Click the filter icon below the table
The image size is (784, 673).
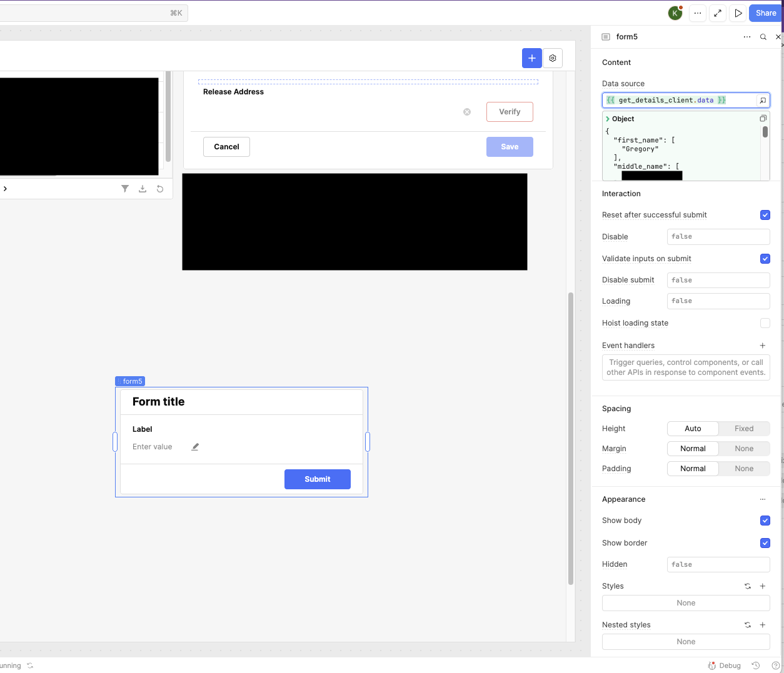tap(125, 189)
